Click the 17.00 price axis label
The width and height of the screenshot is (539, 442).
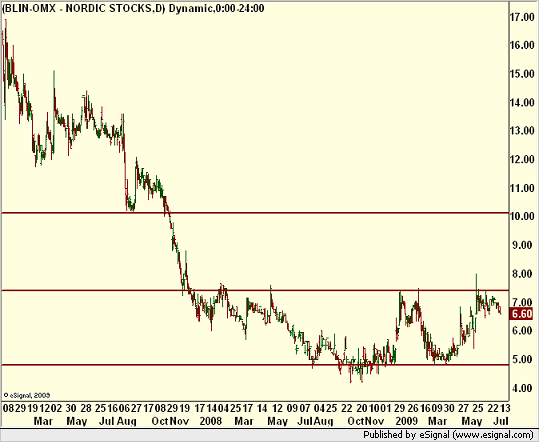tap(522, 17)
